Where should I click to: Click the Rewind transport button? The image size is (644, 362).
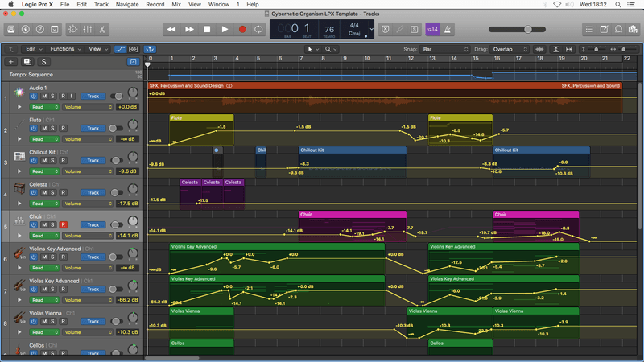click(171, 29)
